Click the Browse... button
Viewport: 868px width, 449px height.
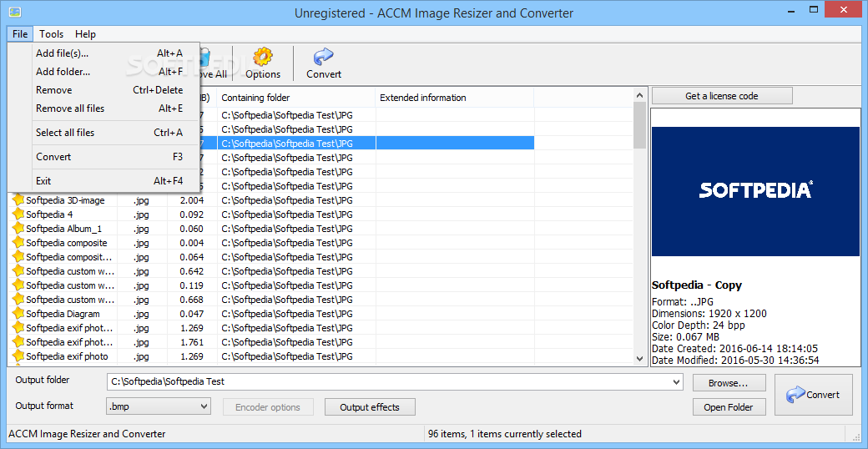coord(729,383)
